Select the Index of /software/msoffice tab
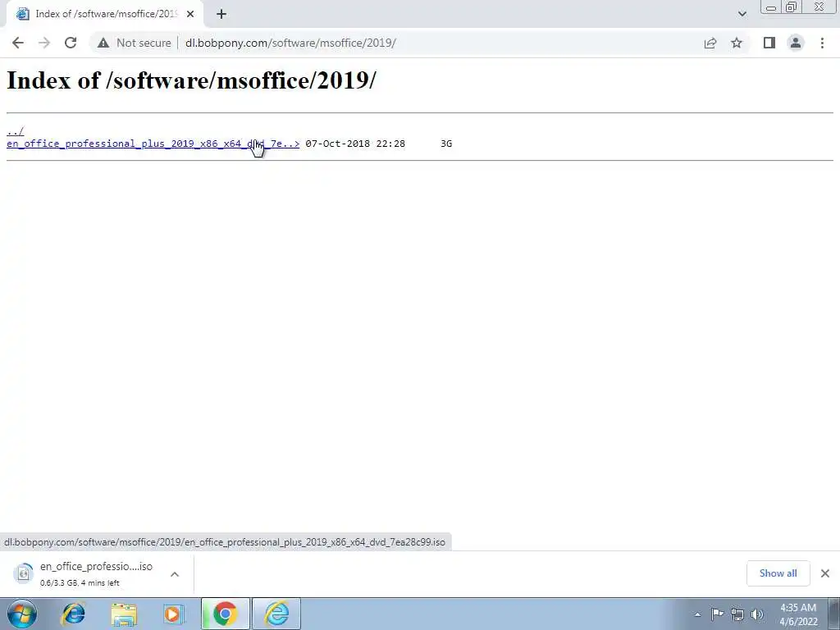The width and height of the screenshot is (840, 630). point(104,14)
